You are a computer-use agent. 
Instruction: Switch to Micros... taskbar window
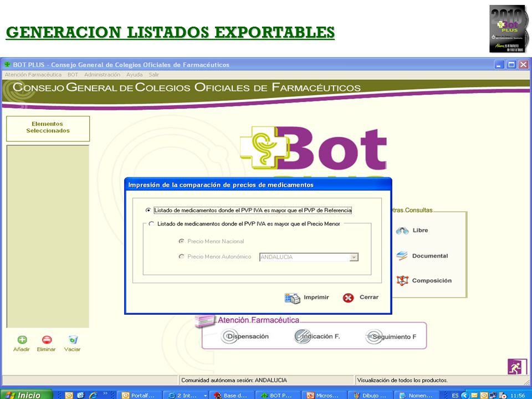(325, 395)
